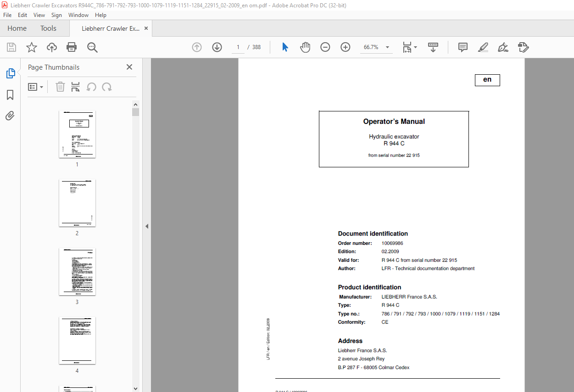Select the Liebherr Crawler Ex... document tab

pos(111,28)
